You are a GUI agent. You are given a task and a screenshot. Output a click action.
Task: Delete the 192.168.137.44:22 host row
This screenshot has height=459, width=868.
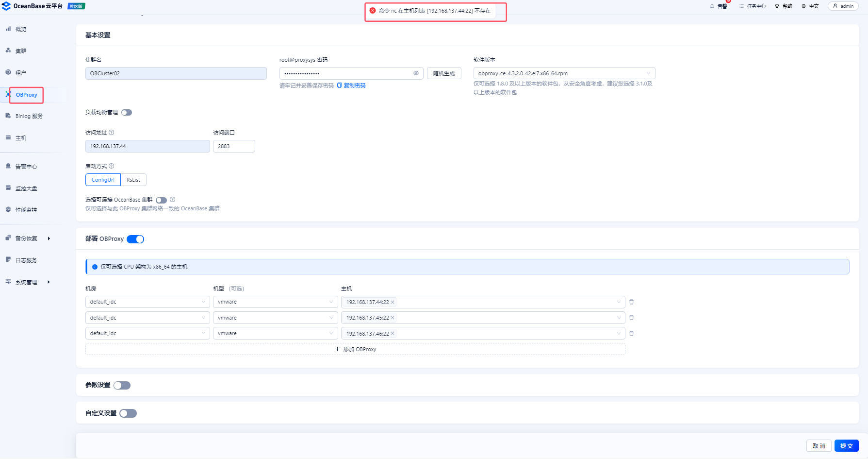(631, 302)
